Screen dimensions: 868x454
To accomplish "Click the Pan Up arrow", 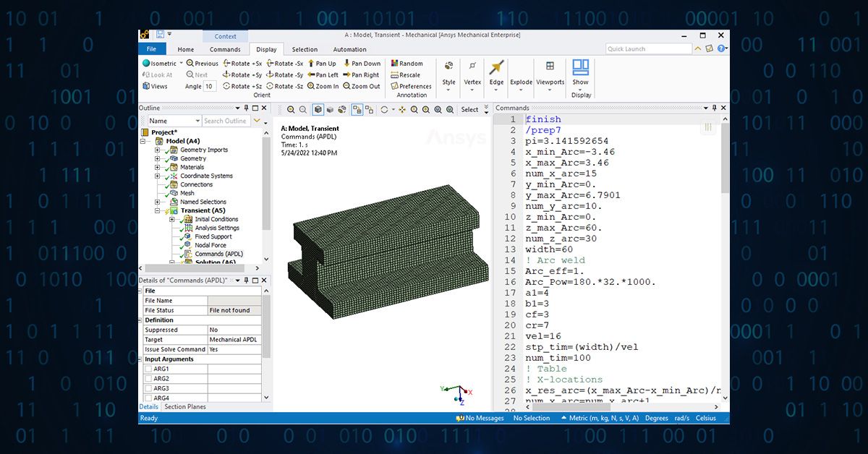I will pyautogui.click(x=311, y=64).
